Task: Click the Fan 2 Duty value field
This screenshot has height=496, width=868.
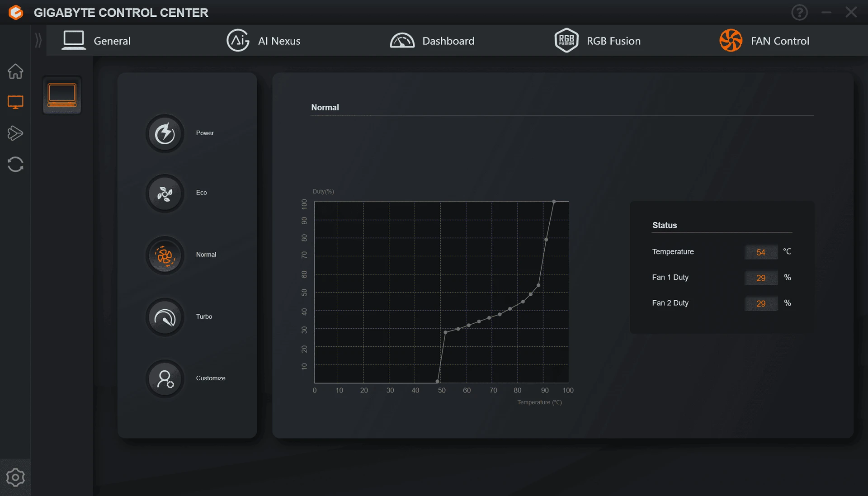Action: click(761, 304)
